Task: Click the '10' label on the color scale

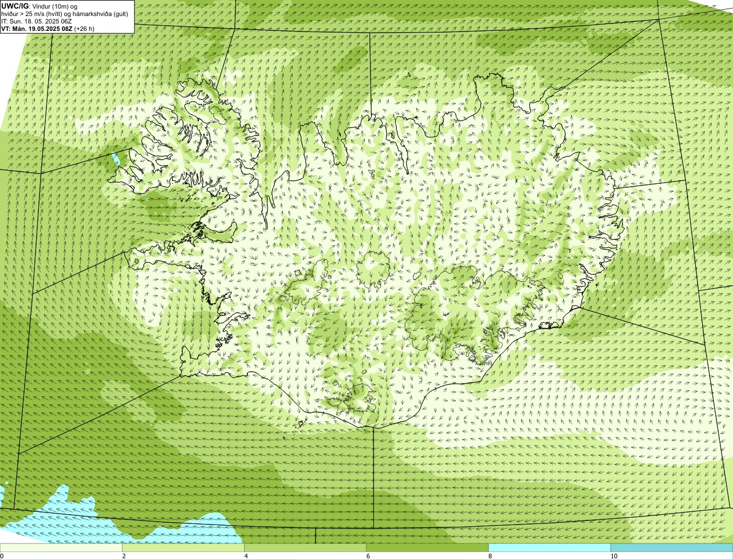Action: click(614, 556)
